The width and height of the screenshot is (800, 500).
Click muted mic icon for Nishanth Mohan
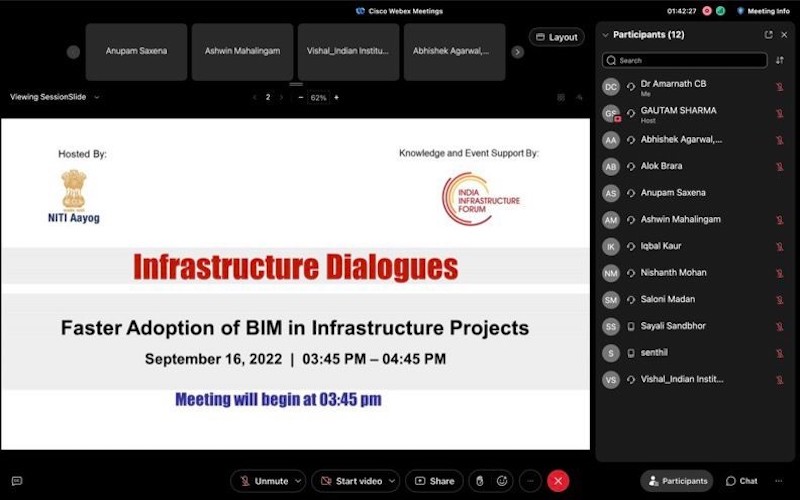point(780,273)
